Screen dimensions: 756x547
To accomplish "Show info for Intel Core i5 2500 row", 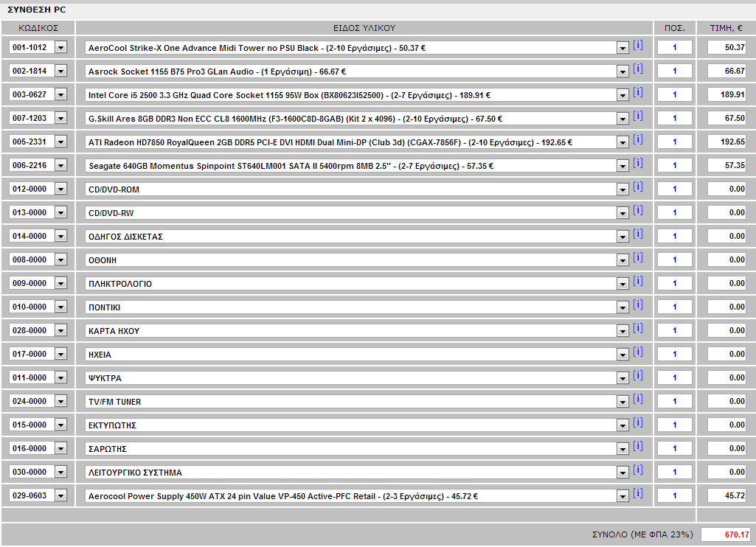I will click(x=637, y=92).
